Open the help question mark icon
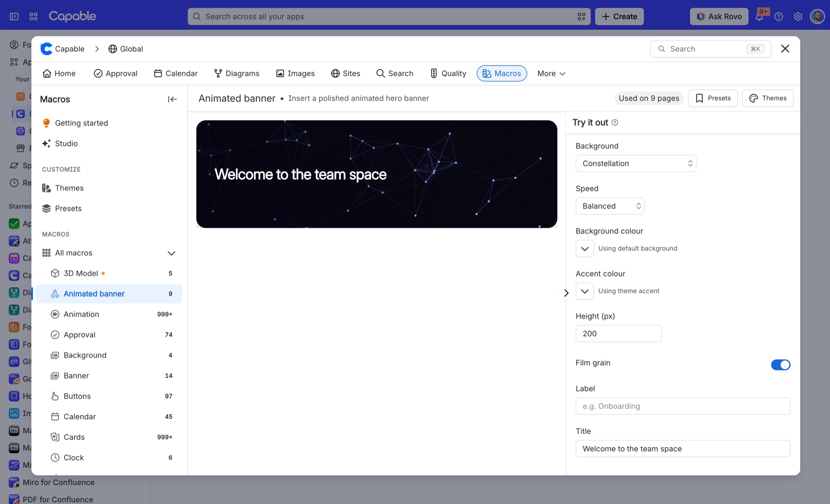 coord(779,17)
